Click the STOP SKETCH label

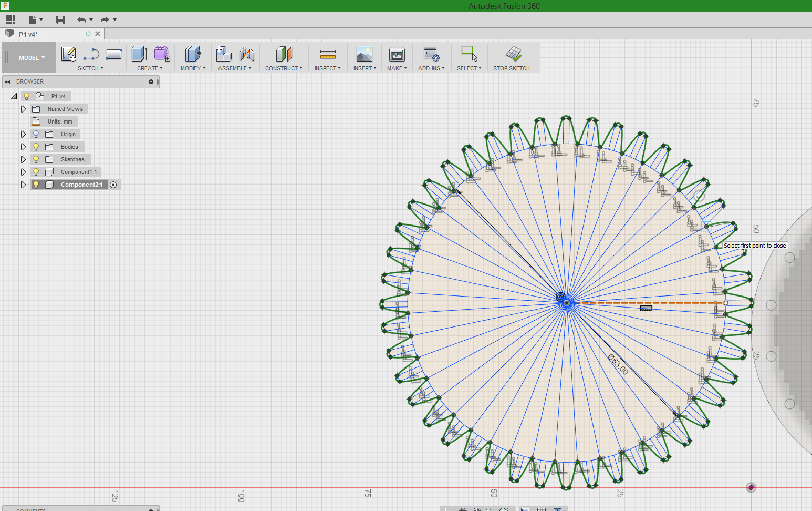(x=511, y=68)
